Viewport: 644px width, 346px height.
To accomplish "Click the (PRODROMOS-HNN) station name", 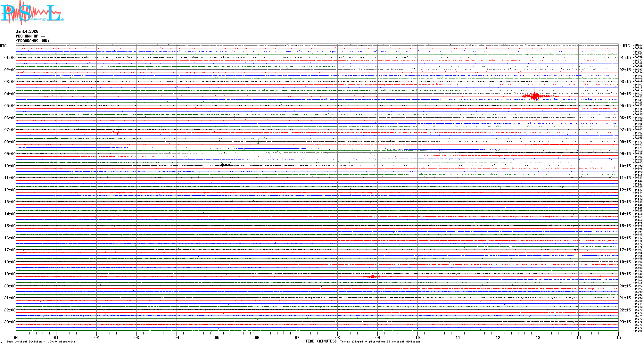I will (33, 41).
